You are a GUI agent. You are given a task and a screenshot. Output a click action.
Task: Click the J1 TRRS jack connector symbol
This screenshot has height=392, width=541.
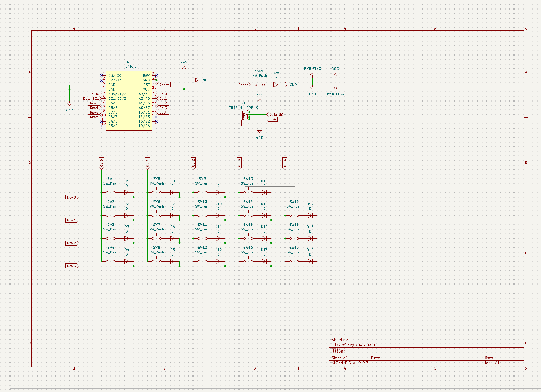tap(244, 118)
